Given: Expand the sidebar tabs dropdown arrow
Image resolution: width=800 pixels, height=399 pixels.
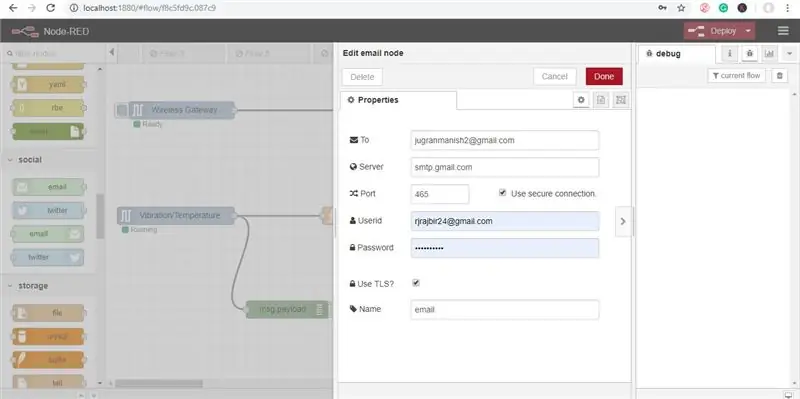Looking at the screenshot, I should [789, 53].
